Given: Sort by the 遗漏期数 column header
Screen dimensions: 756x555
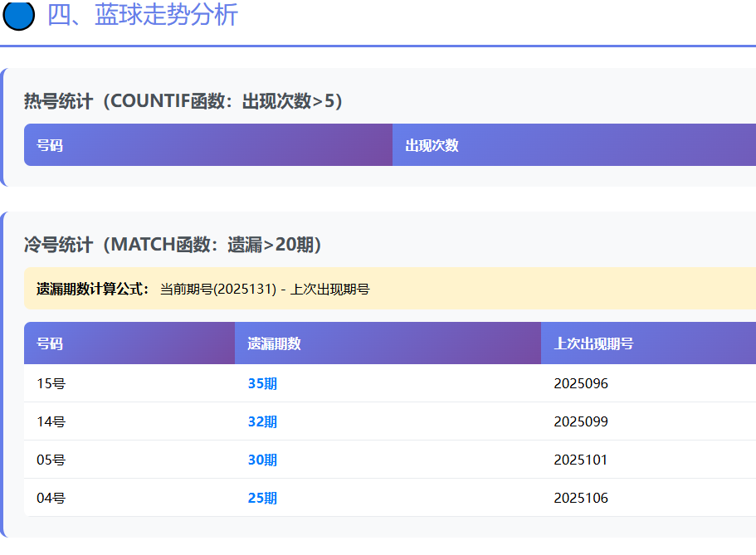Looking at the screenshot, I should point(274,343).
